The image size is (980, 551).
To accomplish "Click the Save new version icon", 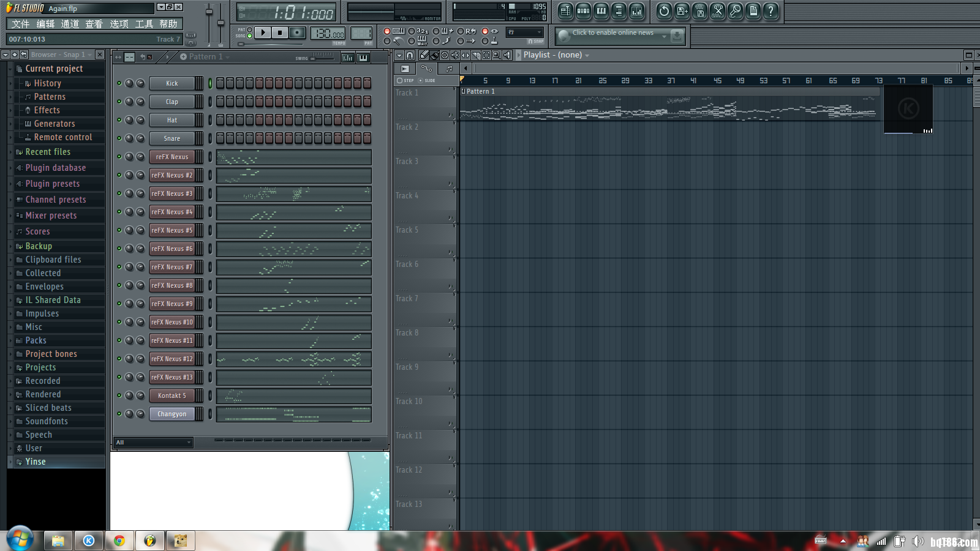I will pyautogui.click(x=682, y=10).
